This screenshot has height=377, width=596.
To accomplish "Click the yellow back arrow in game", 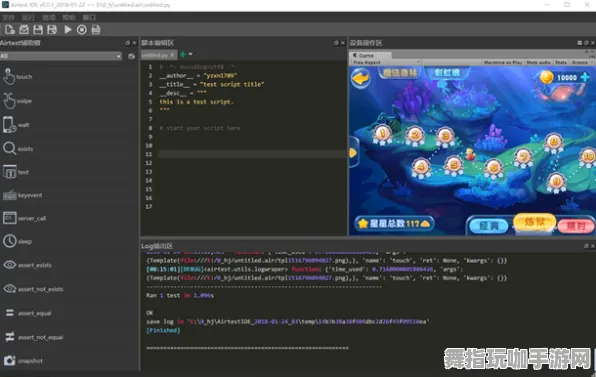I will 360,79.
